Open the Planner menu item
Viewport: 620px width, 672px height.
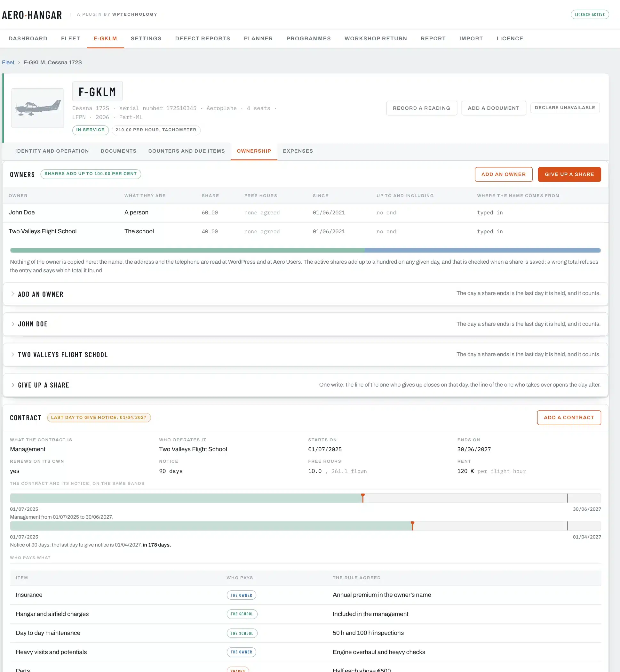(258, 39)
